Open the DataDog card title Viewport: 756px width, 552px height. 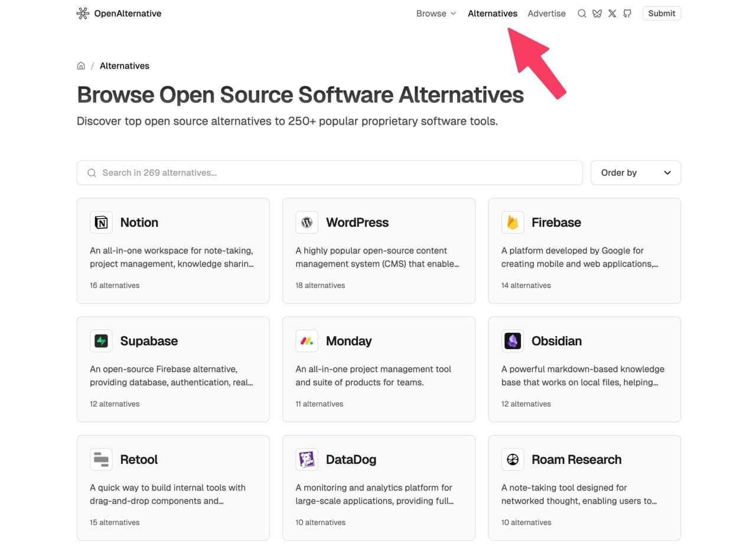click(351, 459)
